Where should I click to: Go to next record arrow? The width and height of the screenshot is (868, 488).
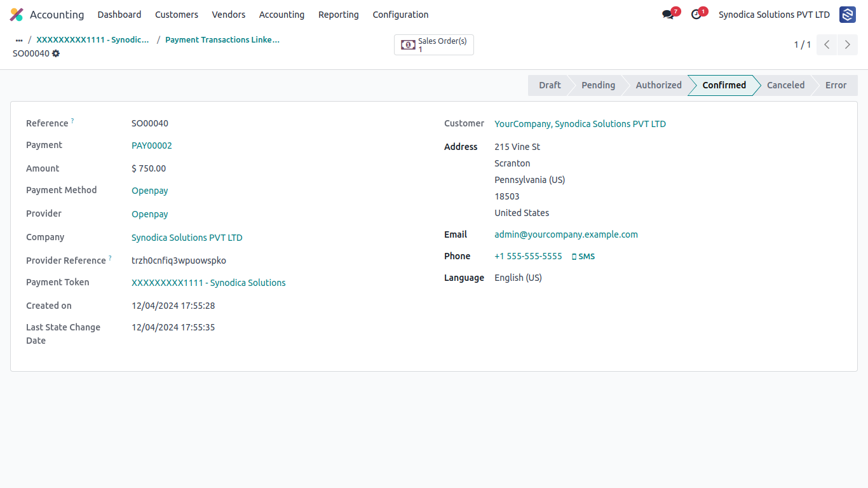[x=848, y=44]
